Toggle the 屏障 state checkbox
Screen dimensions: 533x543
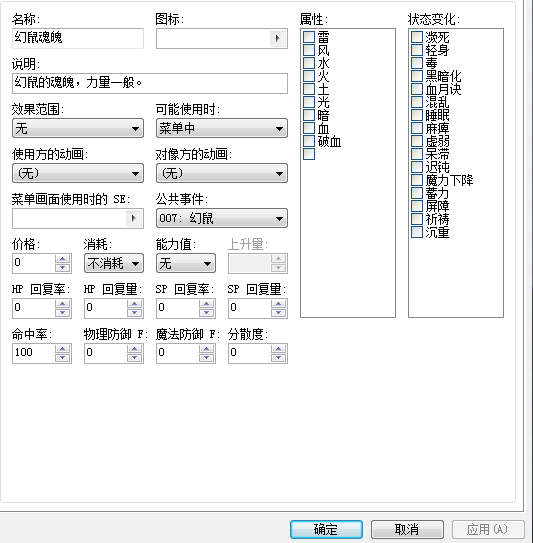417,206
